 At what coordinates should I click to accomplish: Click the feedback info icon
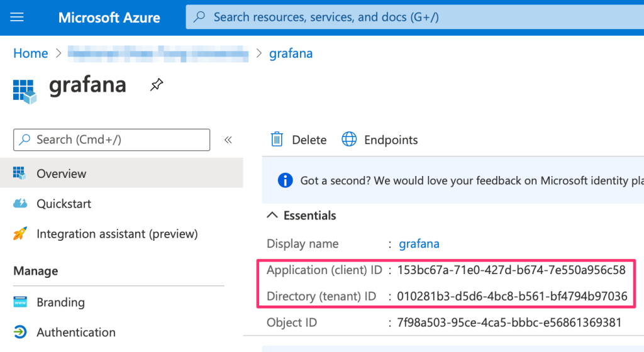pyautogui.click(x=285, y=180)
